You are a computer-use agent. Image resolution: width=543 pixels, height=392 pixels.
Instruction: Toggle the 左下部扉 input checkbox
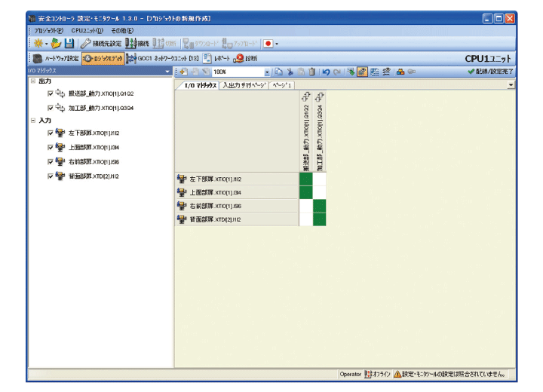(x=51, y=133)
